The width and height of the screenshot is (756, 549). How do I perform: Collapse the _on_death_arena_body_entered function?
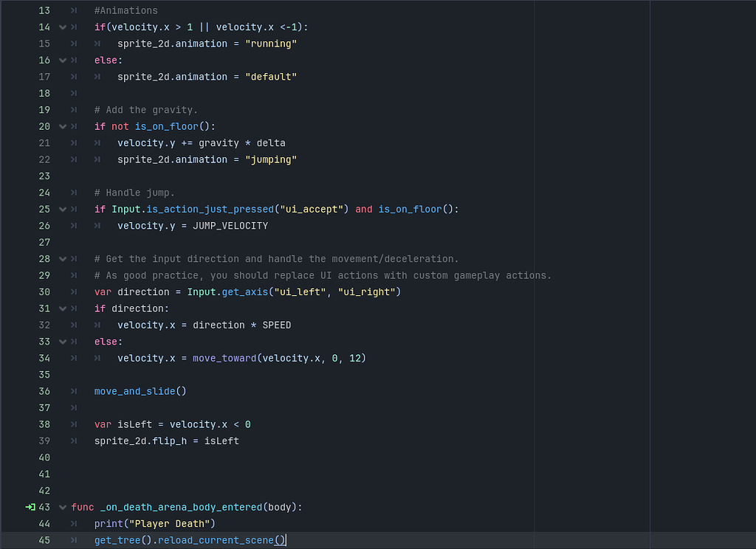tap(62, 507)
